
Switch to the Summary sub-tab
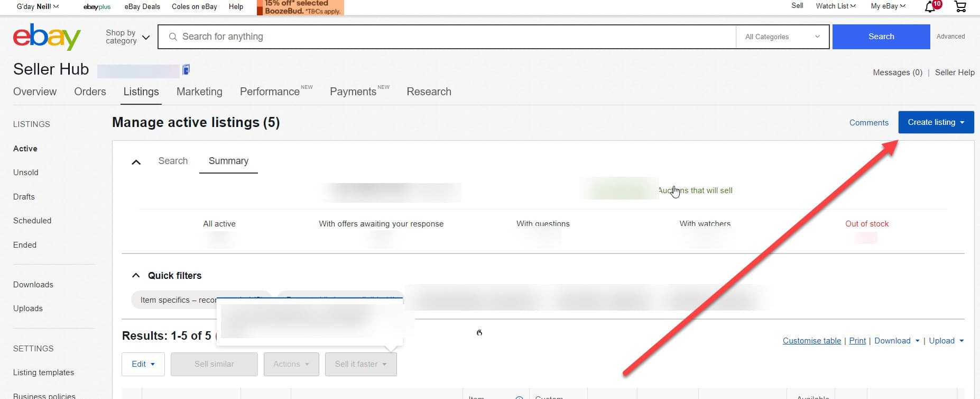(x=228, y=161)
